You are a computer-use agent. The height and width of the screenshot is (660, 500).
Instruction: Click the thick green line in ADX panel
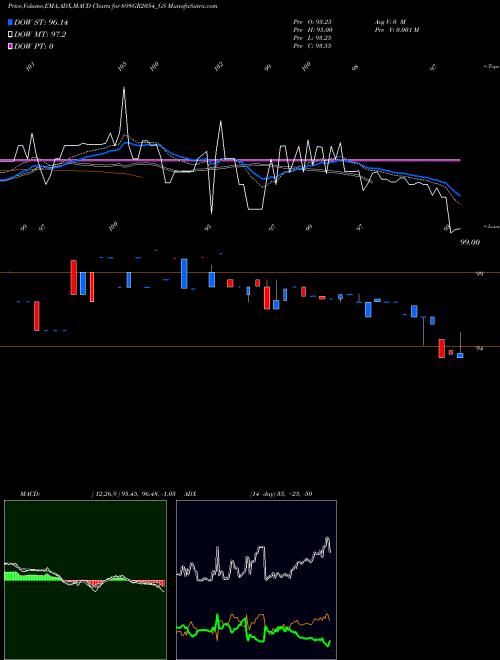pyautogui.click(x=253, y=631)
